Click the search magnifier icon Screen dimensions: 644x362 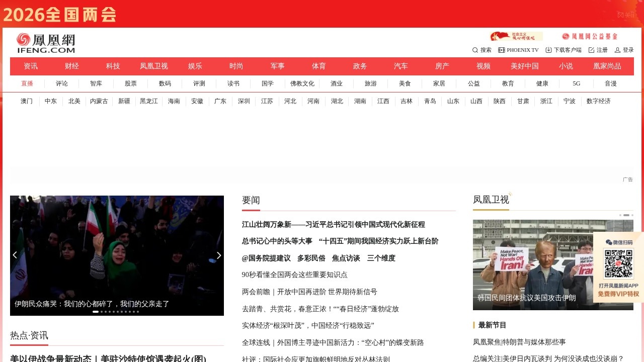475,50
